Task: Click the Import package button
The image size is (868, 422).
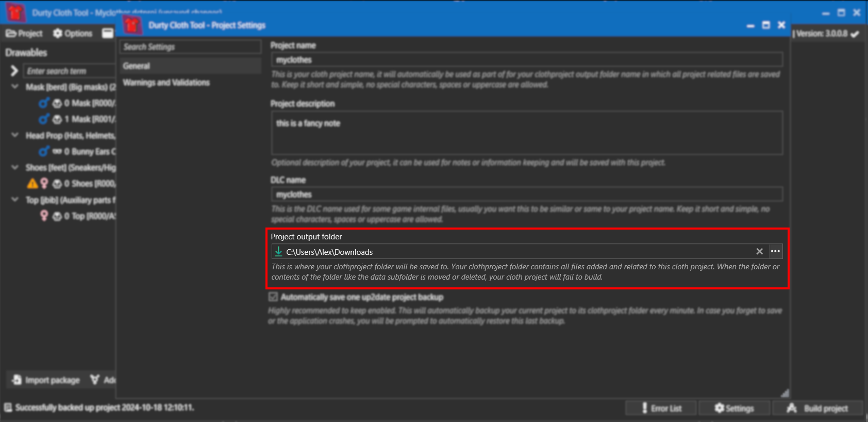Action: [46, 380]
